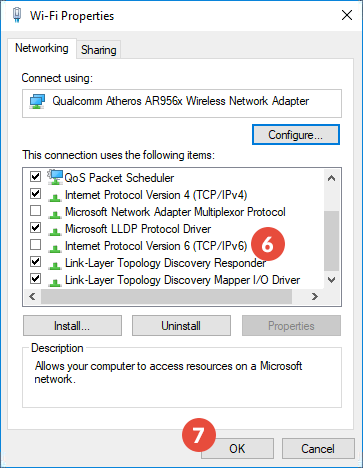Screen dimensions: 363x468
Task: Uncheck Link-Layer Topology Discovery Mapper checkbox
Action: 35,279
